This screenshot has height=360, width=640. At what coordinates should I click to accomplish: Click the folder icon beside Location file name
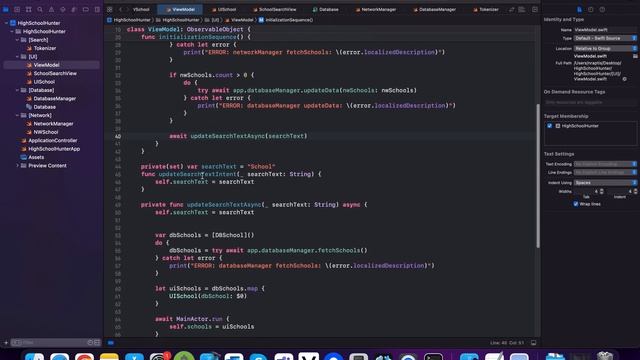click(x=635, y=56)
